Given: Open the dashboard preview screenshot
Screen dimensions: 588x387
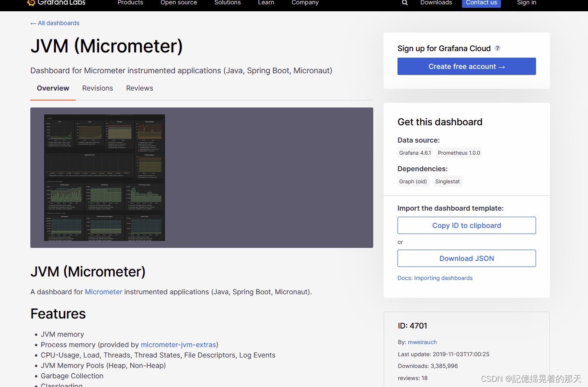Looking at the screenshot, I should pos(104,178).
